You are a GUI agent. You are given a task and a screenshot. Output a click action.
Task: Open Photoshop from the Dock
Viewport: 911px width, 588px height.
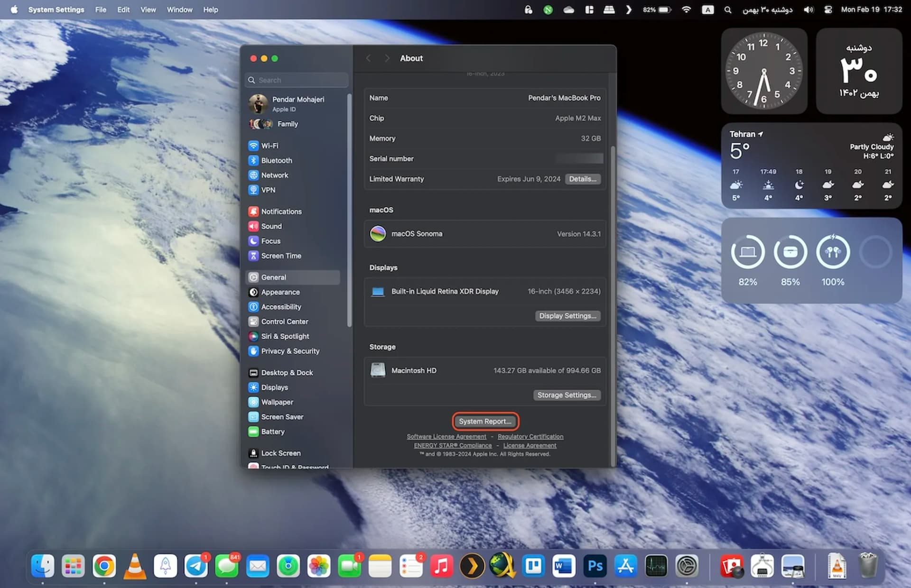(595, 566)
